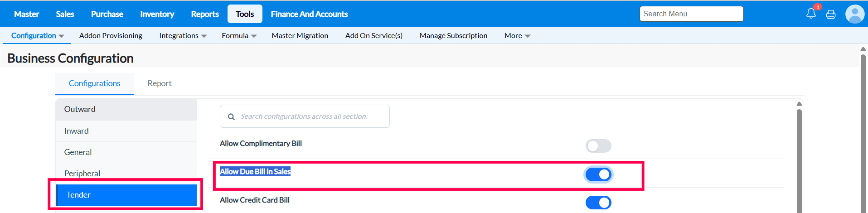Select the Peripheral section in sidebar
Screen dimensions: 868x213
[x=82, y=174]
